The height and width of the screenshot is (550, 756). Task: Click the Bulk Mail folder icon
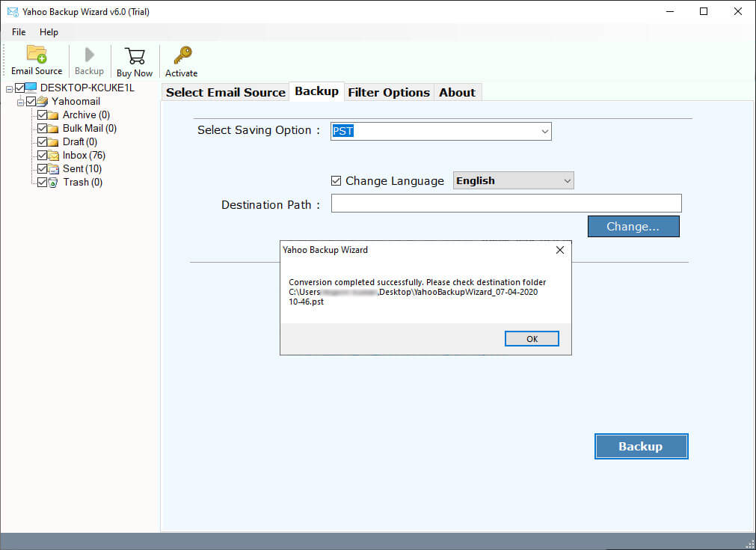53,129
